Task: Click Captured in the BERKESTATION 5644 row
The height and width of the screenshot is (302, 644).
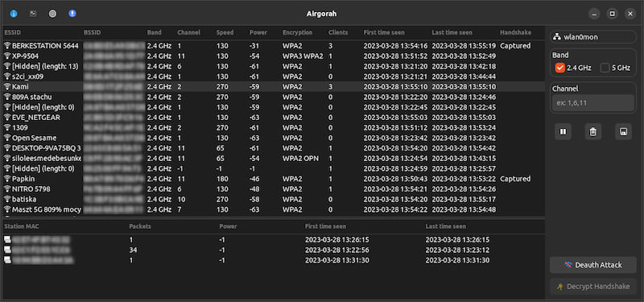Action: pos(515,46)
